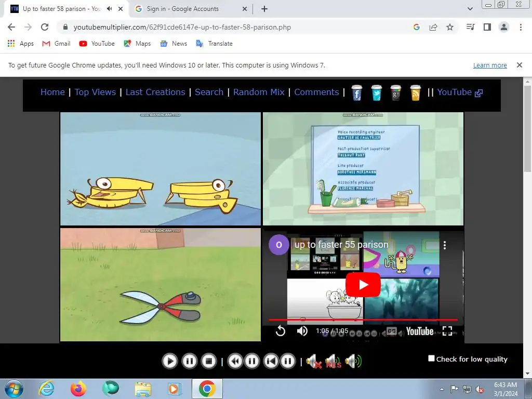
Task: Click the 'up to faster 55 parison' video title
Action: tap(341, 245)
